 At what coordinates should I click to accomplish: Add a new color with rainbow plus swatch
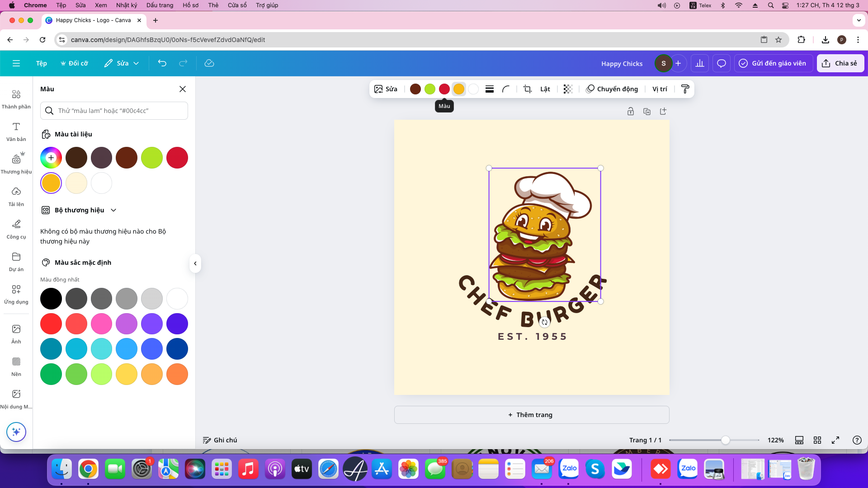coord(51,158)
